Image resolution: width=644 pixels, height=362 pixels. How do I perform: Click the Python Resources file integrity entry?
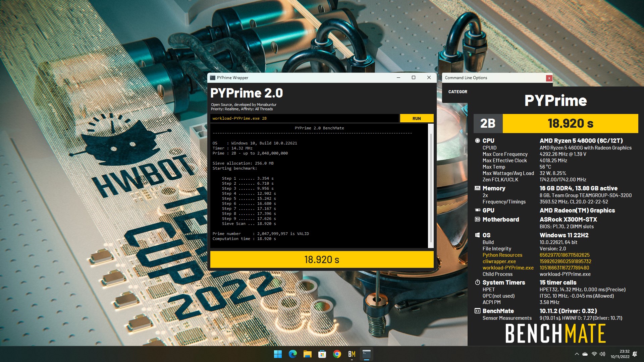pos(502,255)
